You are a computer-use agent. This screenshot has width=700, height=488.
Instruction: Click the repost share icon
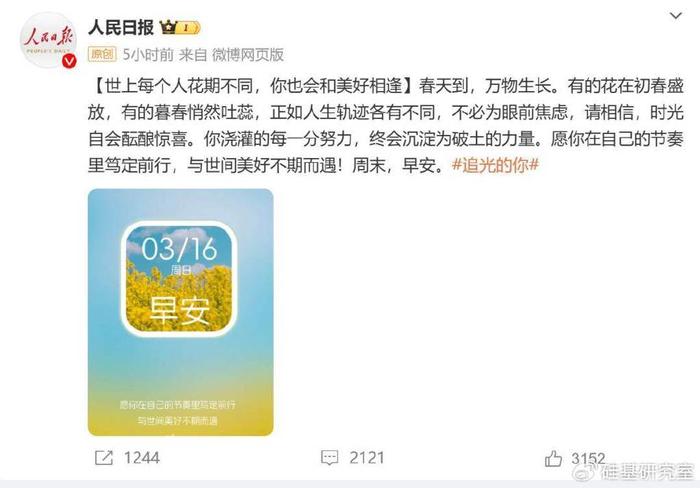[x=104, y=458]
